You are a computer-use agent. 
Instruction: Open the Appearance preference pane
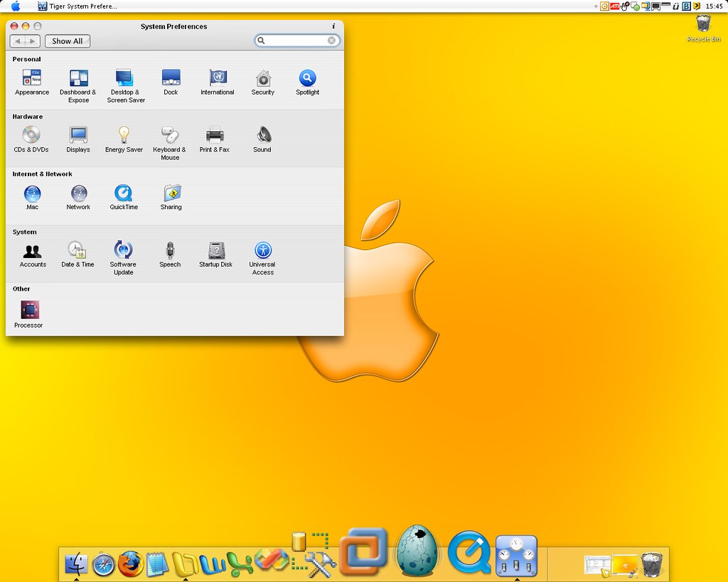(31, 82)
